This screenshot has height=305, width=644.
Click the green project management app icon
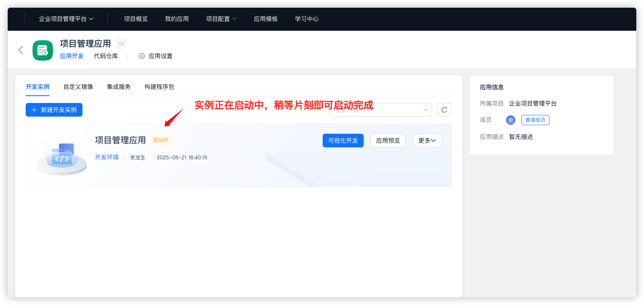click(x=43, y=50)
